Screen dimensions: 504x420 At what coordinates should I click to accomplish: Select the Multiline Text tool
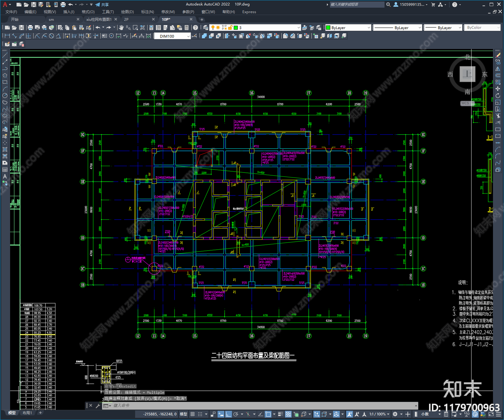(x=5, y=177)
